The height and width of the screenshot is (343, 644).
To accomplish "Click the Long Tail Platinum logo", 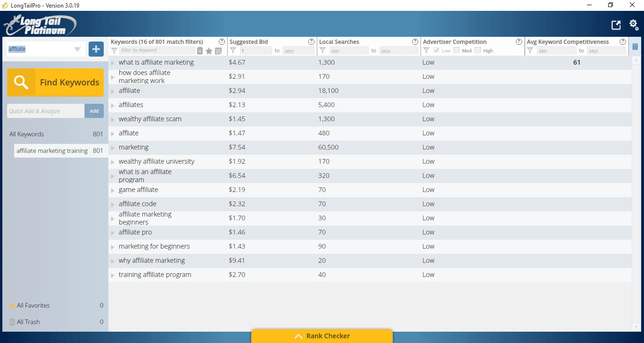I will coord(40,25).
